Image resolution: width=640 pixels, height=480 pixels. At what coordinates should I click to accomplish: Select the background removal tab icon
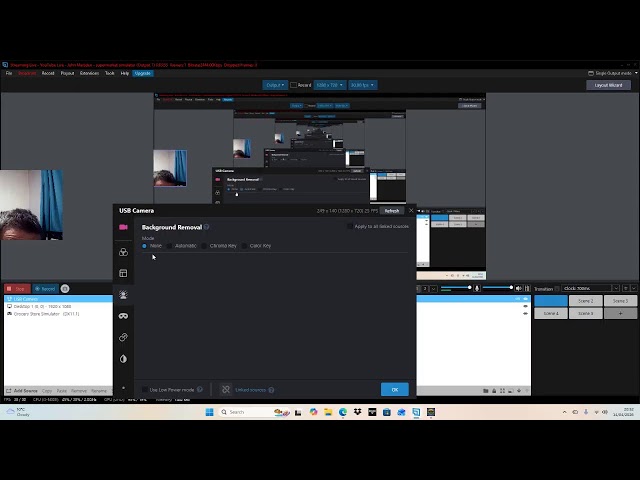123,295
